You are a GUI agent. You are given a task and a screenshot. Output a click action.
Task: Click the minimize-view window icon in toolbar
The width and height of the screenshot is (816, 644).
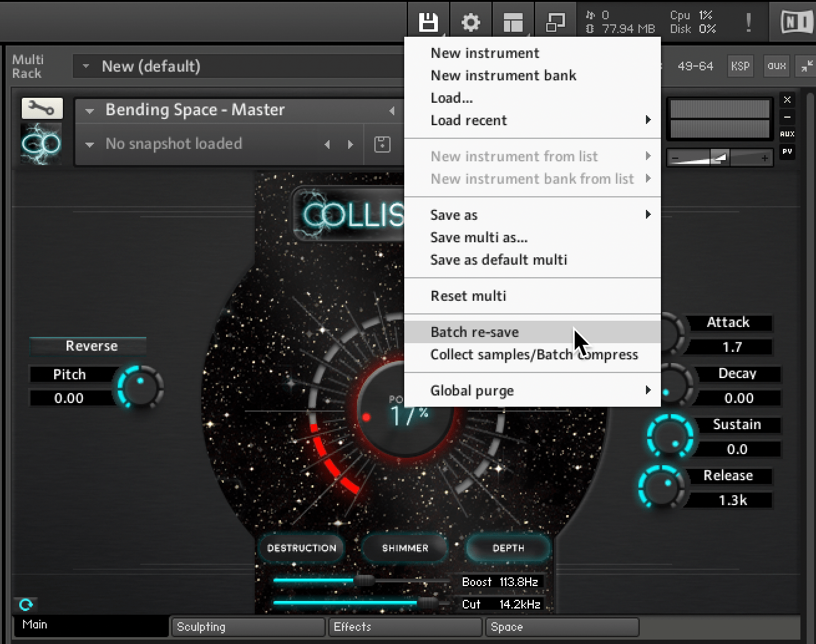coord(555,20)
